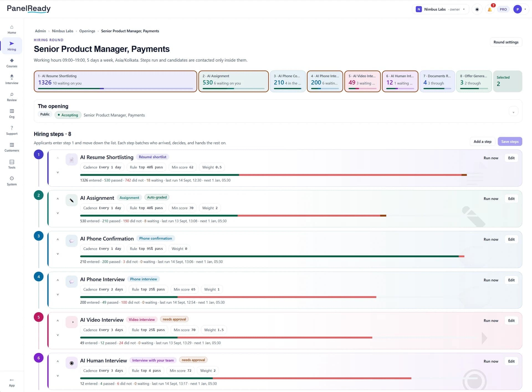Click the PanelReady logo

click(x=29, y=9)
